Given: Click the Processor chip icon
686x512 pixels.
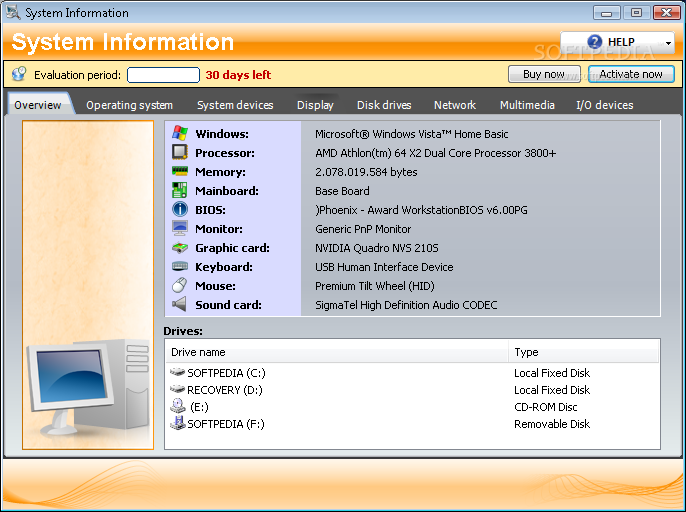Looking at the screenshot, I should (x=180, y=152).
